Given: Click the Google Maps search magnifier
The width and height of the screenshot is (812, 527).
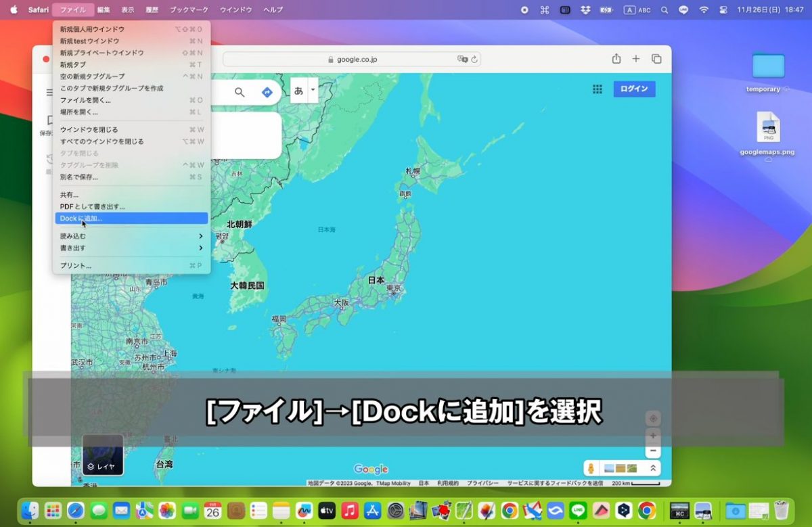Looking at the screenshot, I should pos(240,92).
